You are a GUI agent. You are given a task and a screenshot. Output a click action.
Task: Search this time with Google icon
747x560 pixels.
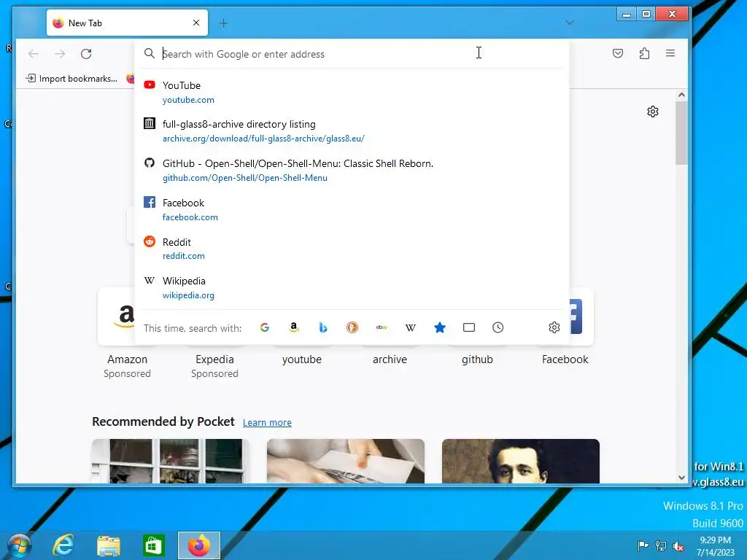[x=264, y=327]
